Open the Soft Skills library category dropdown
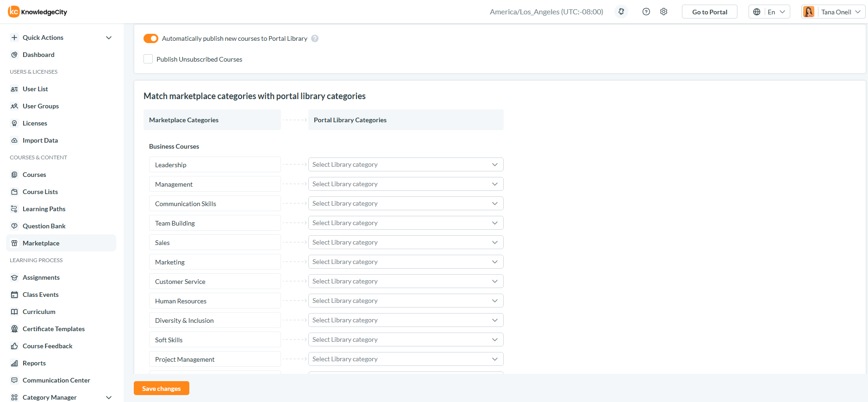868x402 pixels. click(x=406, y=339)
